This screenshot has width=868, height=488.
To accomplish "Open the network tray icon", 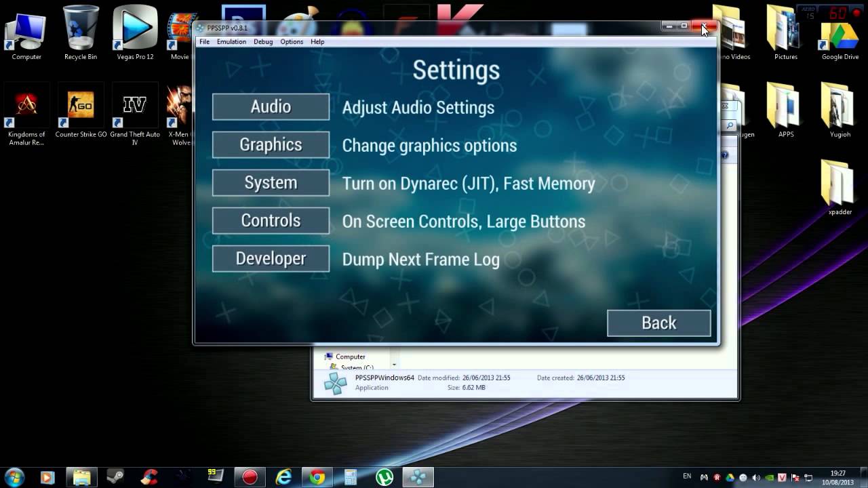I will [x=808, y=477].
